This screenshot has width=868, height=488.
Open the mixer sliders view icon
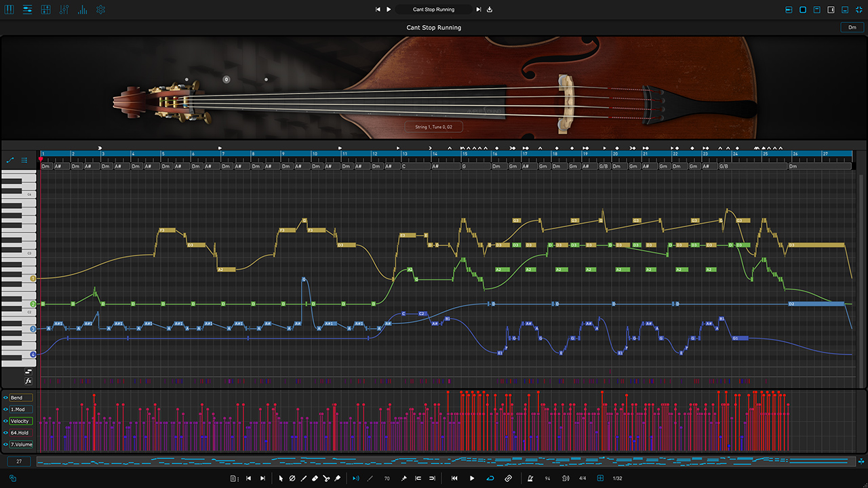pyautogui.click(x=64, y=9)
